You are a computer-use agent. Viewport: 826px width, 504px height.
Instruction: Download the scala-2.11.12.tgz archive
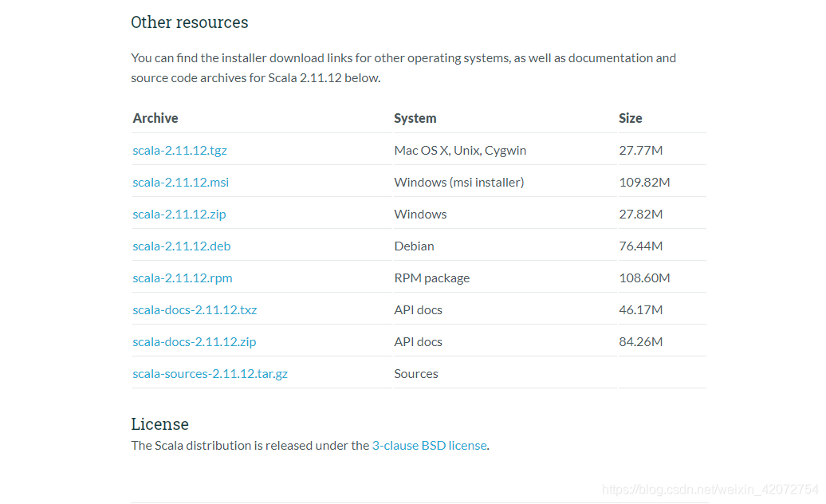pyautogui.click(x=179, y=150)
